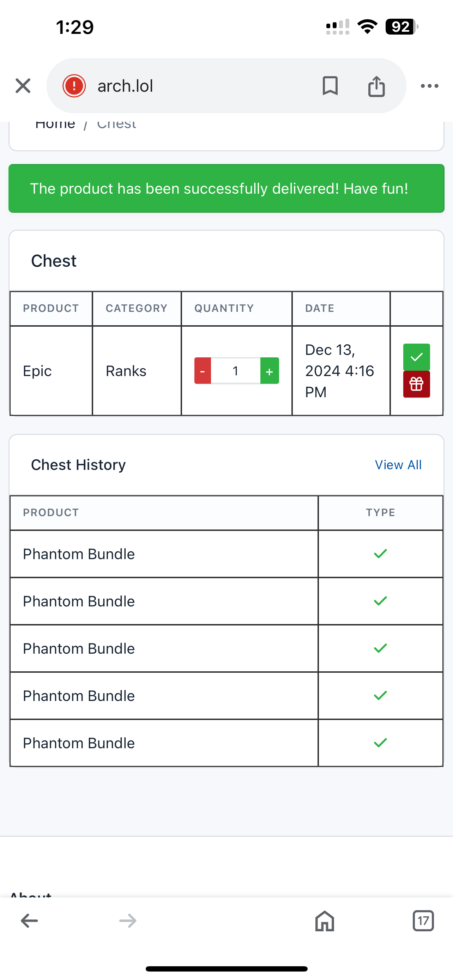The image size is (453, 980).
Task: Go forward with the right arrow
Action: [127, 921]
